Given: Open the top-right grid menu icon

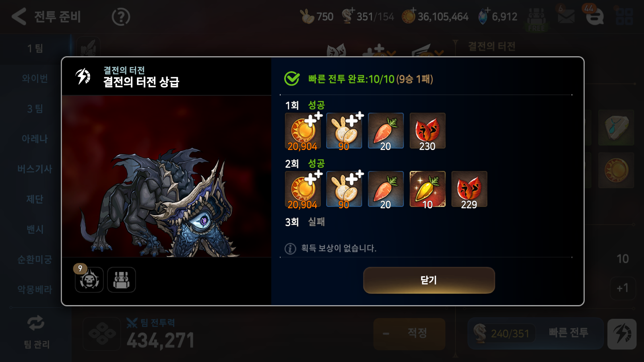Looking at the screenshot, I should click(624, 16).
